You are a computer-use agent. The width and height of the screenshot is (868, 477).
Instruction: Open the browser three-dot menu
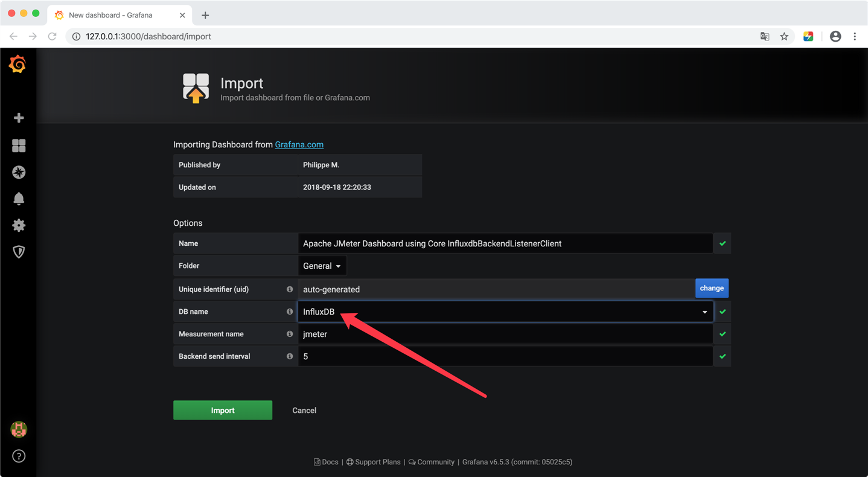[x=855, y=36]
